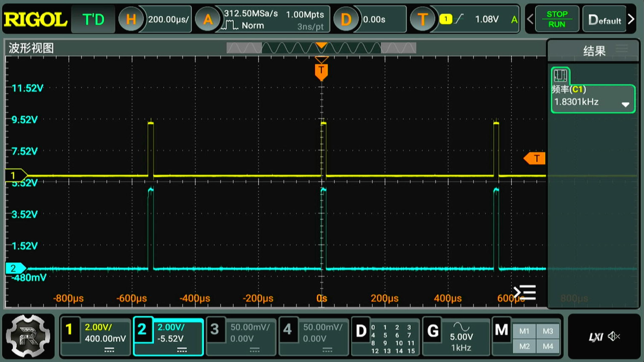This screenshot has height=362, width=644.
Task: Select the M3 math tab
Action: tap(548, 331)
